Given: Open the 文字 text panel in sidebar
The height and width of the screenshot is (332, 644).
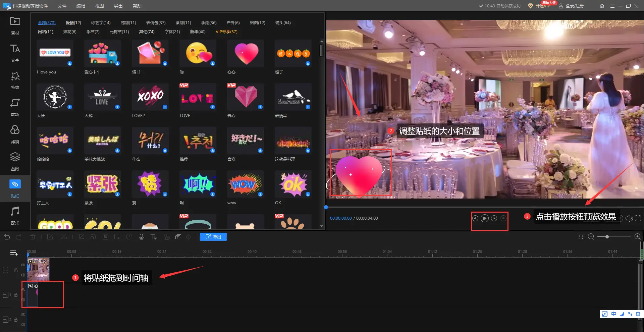Looking at the screenshot, I should [15, 53].
